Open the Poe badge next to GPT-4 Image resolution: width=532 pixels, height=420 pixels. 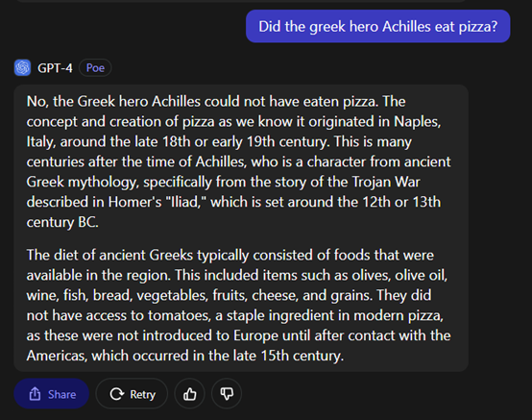(95, 68)
